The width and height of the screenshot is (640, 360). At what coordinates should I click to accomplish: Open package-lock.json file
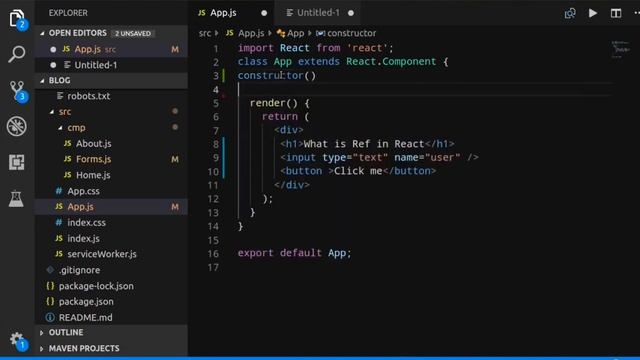click(96, 286)
